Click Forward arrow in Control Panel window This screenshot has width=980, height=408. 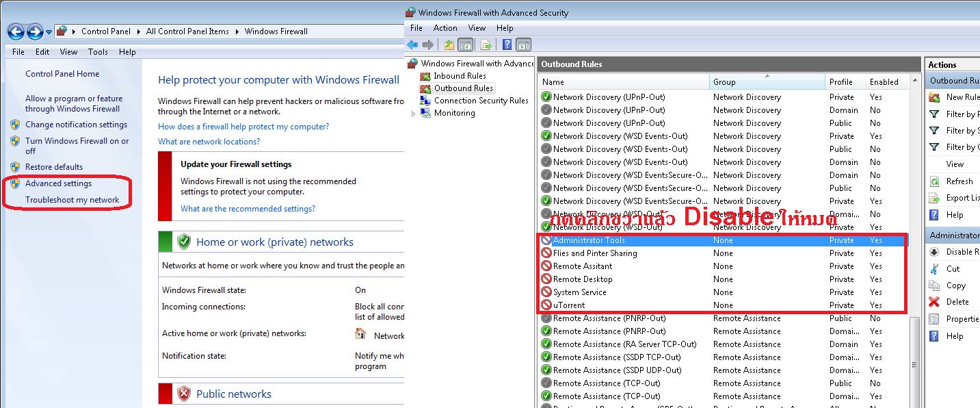[35, 31]
